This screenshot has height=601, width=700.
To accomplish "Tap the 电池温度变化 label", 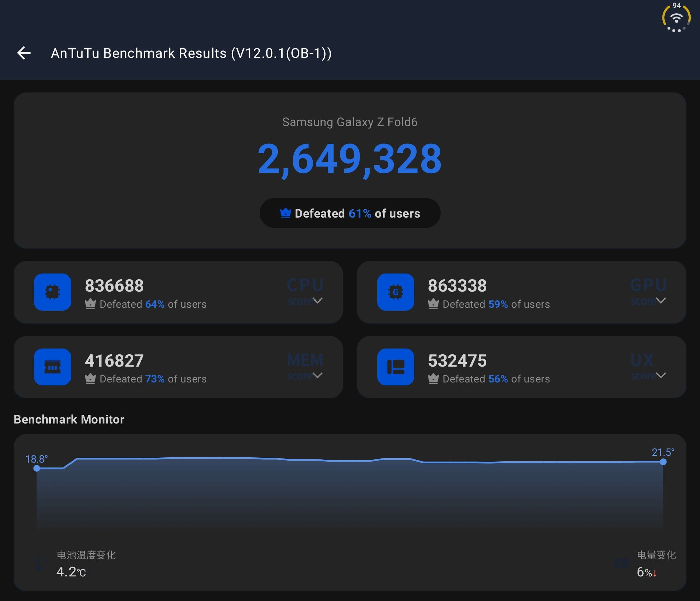I will [x=86, y=555].
